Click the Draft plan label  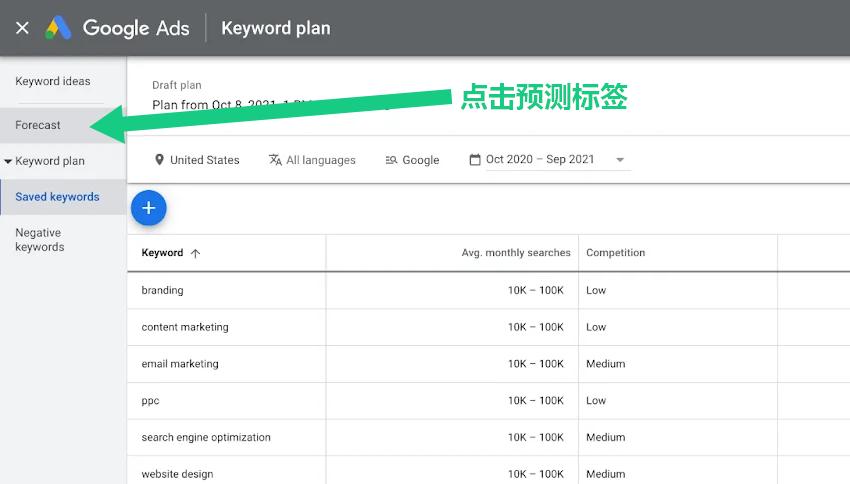(x=177, y=85)
